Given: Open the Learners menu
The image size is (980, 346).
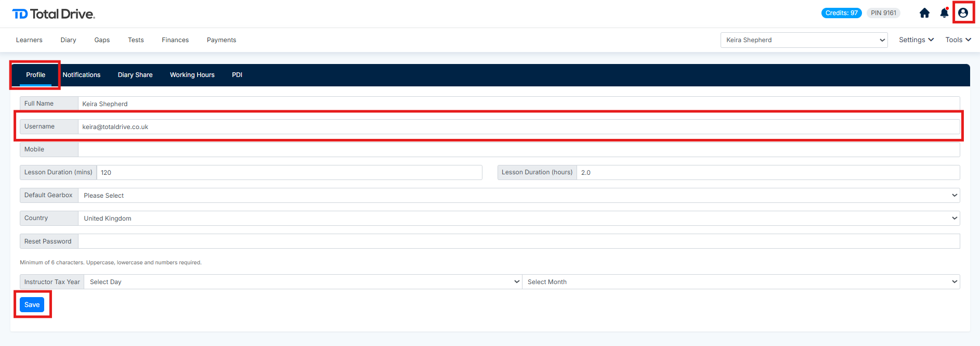Looking at the screenshot, I should (29, 40).
